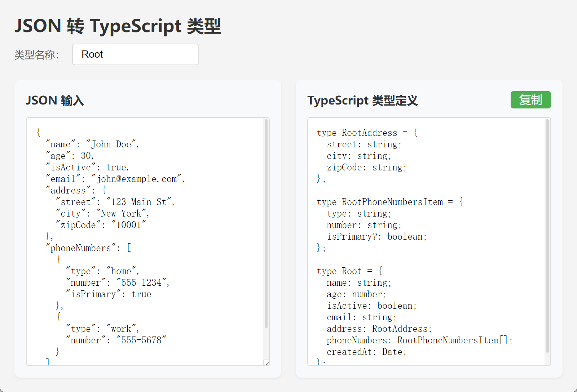Click the JSON 输入 panel heading
The width and height of the screenshot is (577, 392).
[55, 101]
